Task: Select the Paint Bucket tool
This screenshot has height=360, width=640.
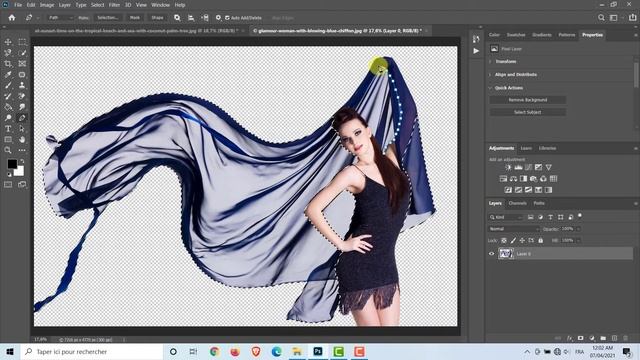Action: 8,107
